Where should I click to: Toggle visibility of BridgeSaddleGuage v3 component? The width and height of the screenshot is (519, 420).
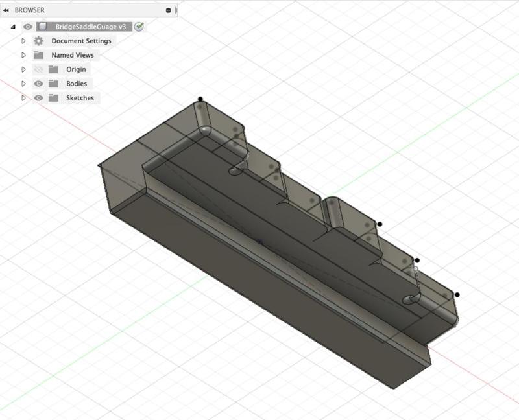pos(28,27)
